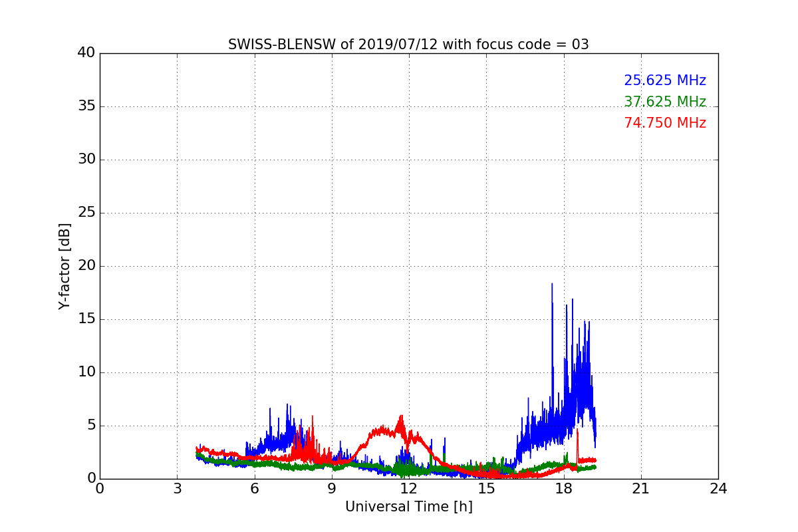Click the plot title SWISS-BLENSW of 2019/07/12
Viewport: 798px width, 532px height.
408,45
